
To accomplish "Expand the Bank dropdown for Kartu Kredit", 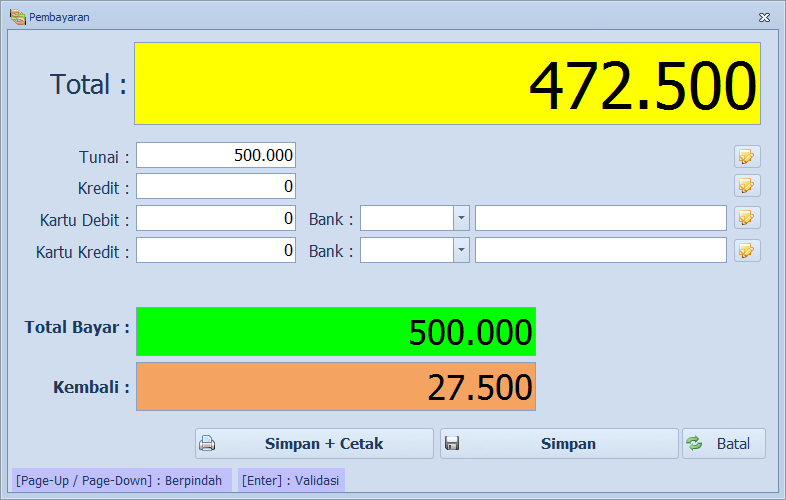I will click(461, 250).
